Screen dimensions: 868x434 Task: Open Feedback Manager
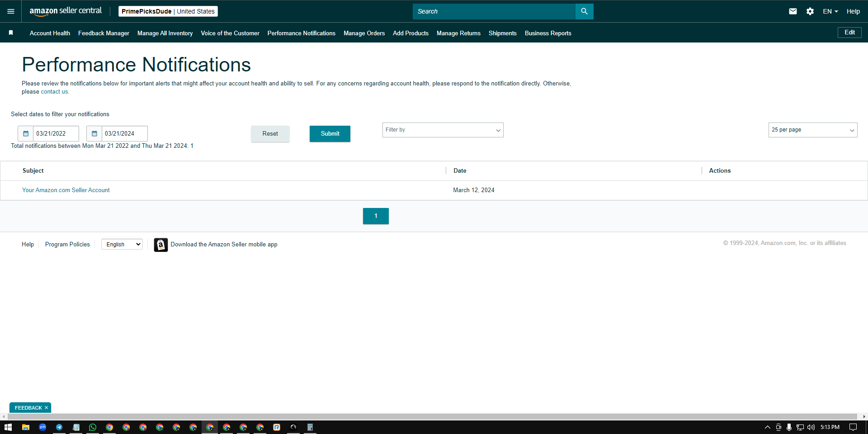[x=104, y=33]
